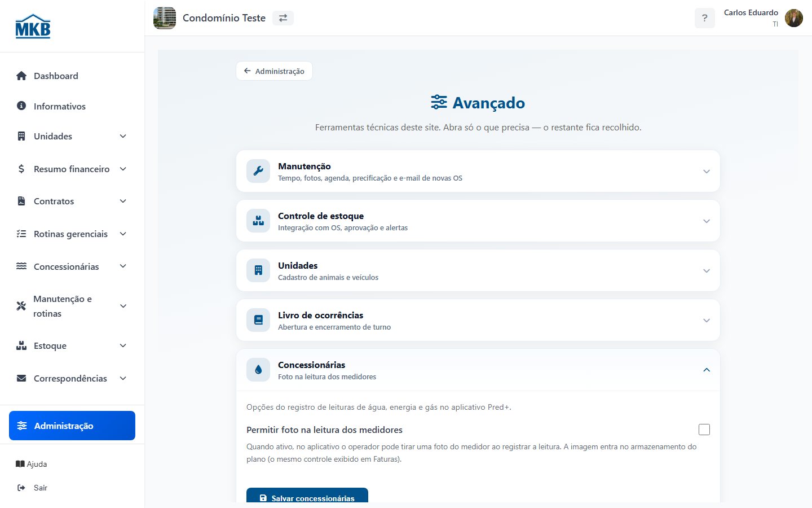
Task: Expand Rotinas gerenciais sidebar chevron
Action: coord(123,234)
